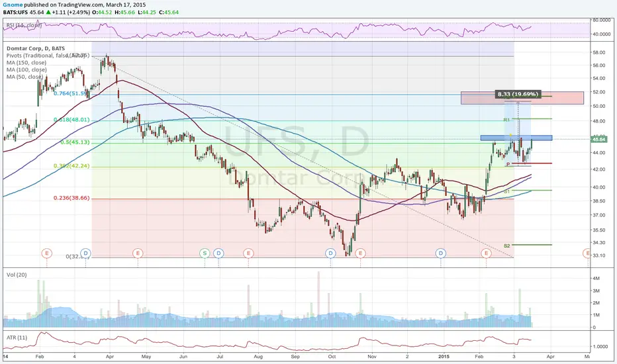Select the MA (50, close) indicator label

(x=24, y=77)
